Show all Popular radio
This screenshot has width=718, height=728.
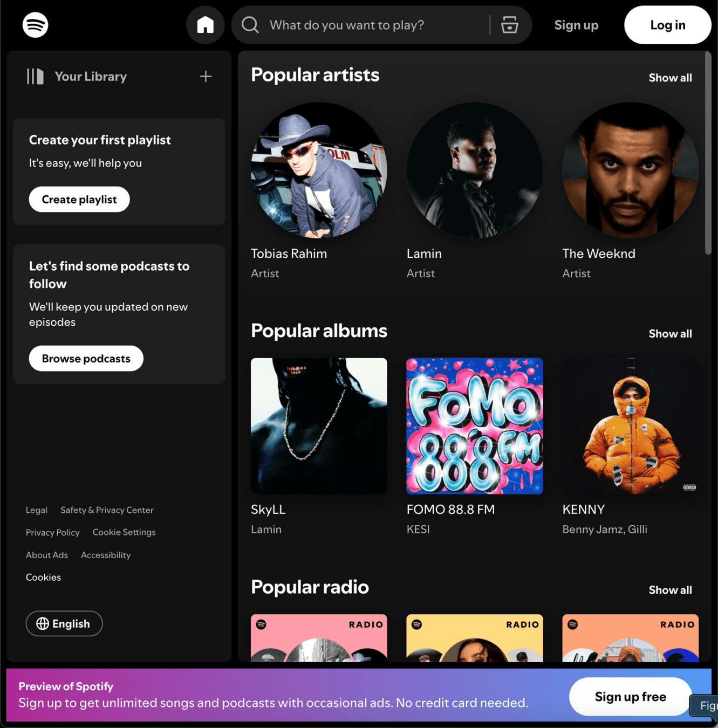[670, 590]
